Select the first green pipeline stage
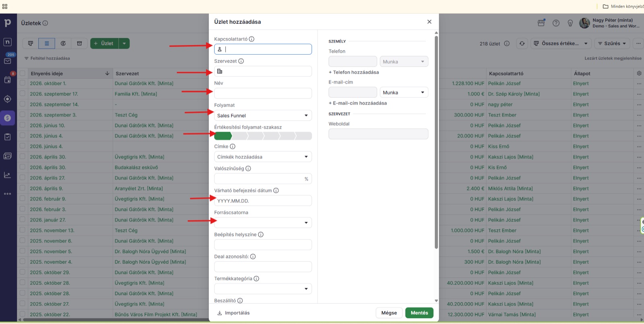This screenshot has width=644, height=324. click(x=223, y=136)
